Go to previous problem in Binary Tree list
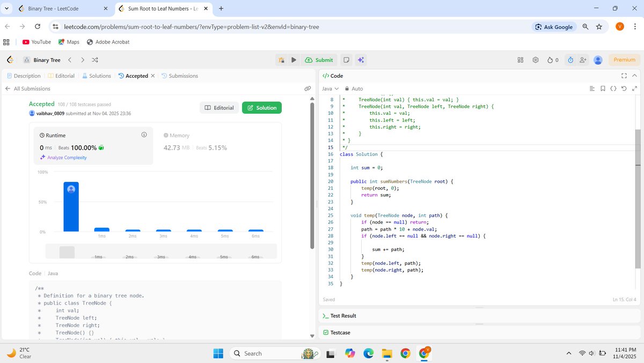Screen dimensions: 644x363 pos(70,60)
